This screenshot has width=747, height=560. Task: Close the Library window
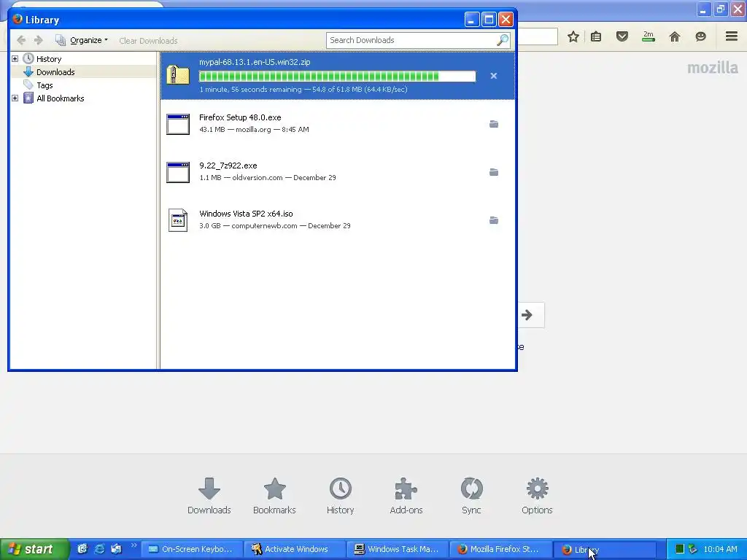point(506,20)
